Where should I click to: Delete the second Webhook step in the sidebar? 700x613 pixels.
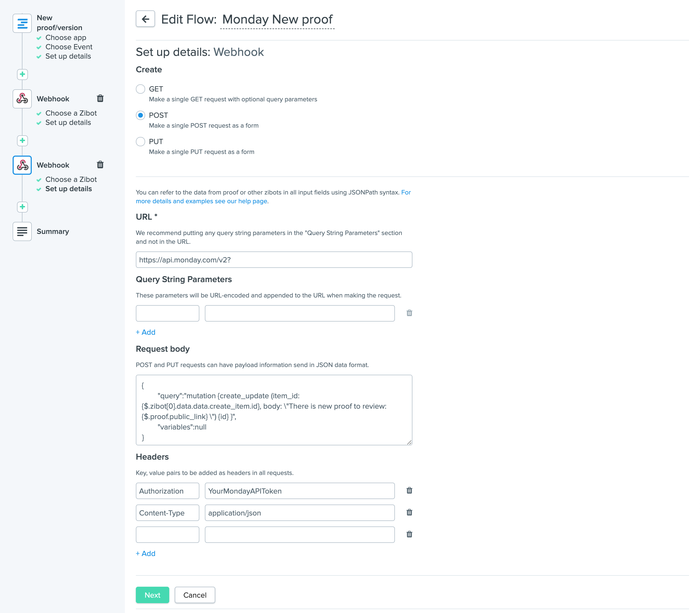(100, 165)
